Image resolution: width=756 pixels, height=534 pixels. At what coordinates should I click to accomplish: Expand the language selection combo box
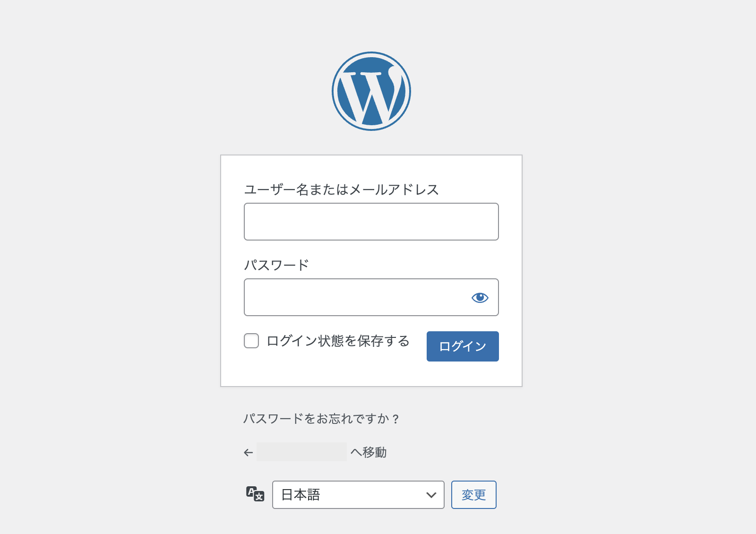pos(358,495)
